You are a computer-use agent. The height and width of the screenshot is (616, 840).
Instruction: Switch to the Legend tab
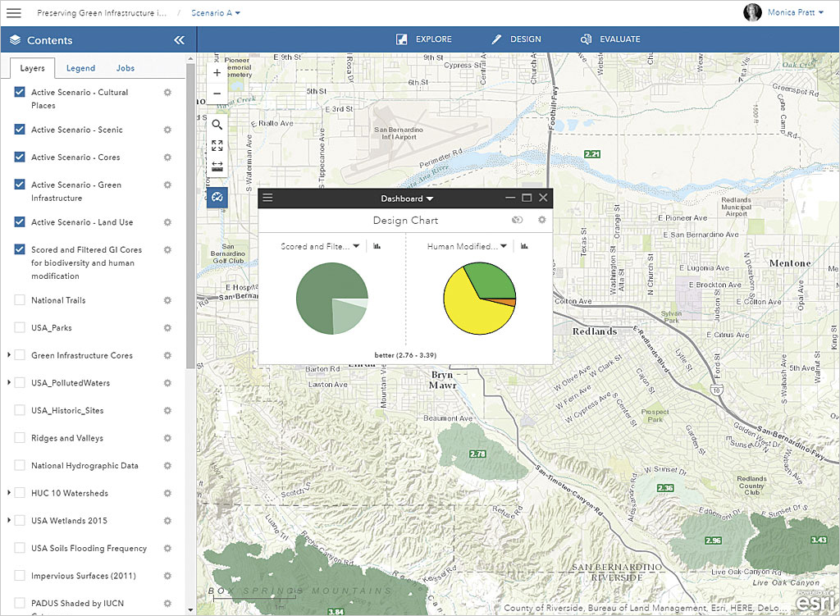coord(80,68)
